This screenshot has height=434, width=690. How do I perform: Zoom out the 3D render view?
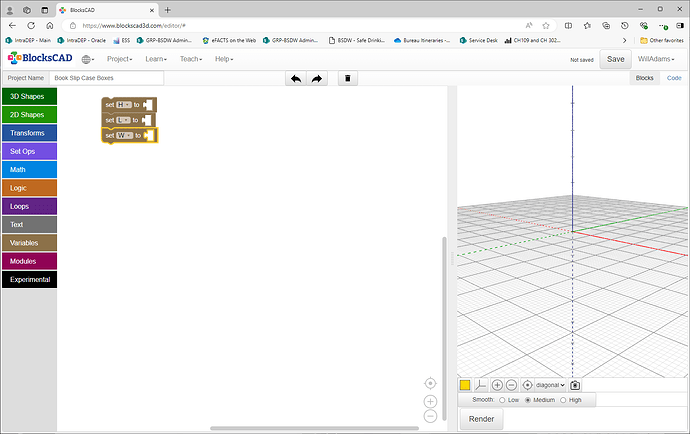pos(511,385)
